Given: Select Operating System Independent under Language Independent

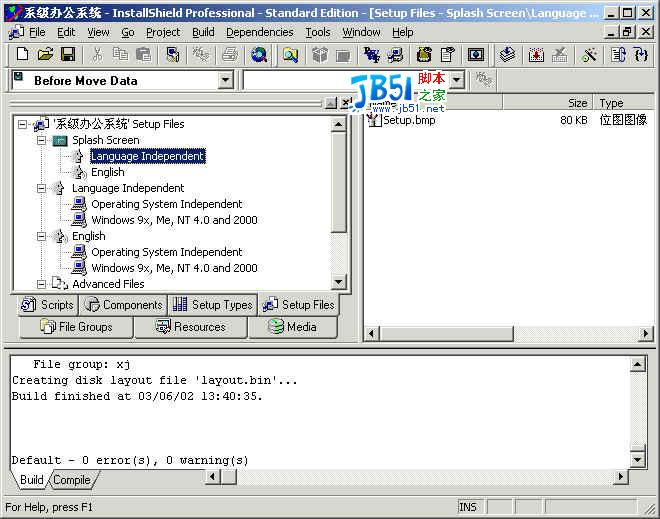Looking at the screenshot, I should click(x=167, y=204).
